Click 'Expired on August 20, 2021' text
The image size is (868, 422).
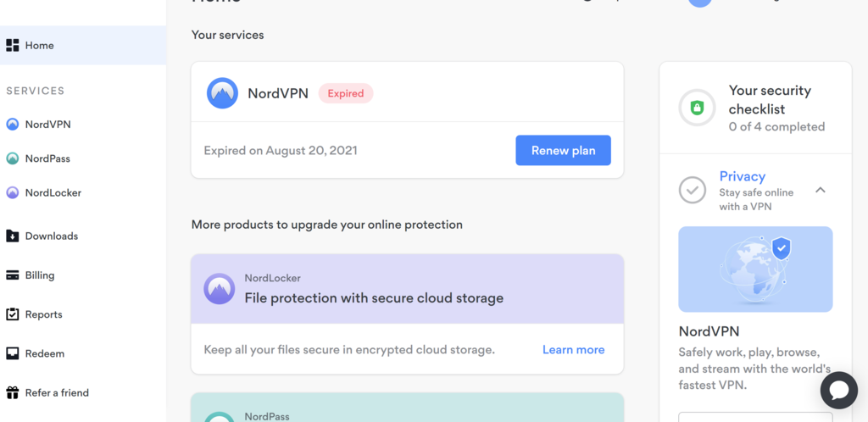coord(281,151)
